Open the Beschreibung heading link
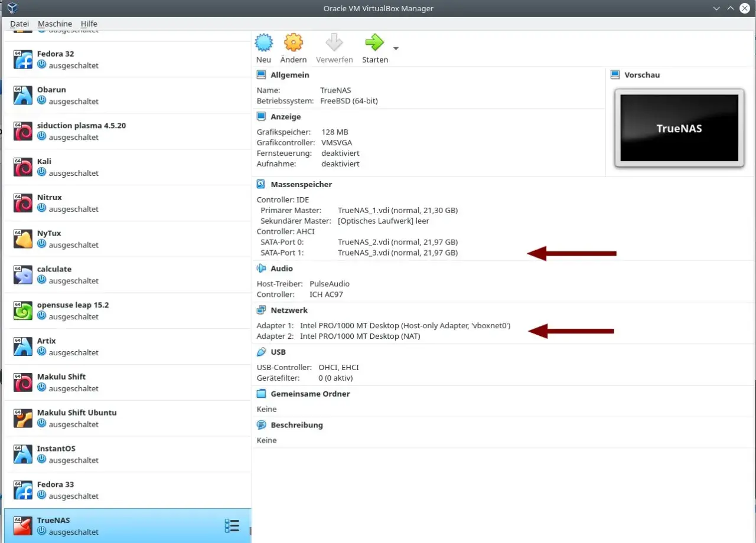 point(296,425)
